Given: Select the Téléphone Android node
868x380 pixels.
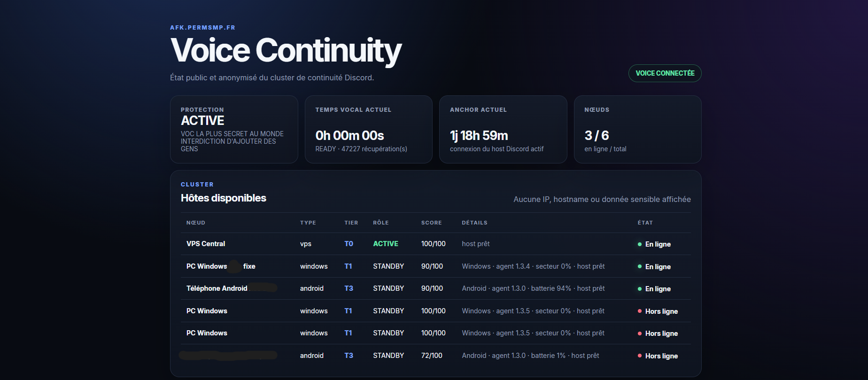Looking at the screenshot, I should [x=217, y=288].
